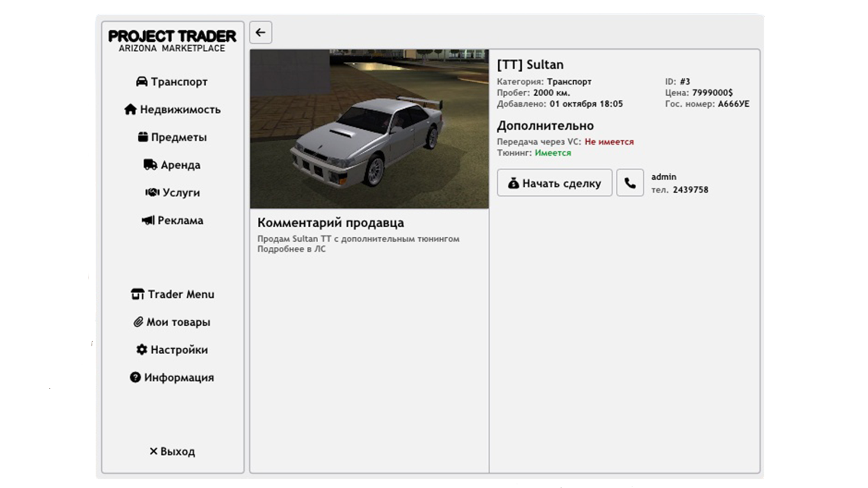The image size is (868, 488).
Task: Open the Аренда section
Action: (172, 165)
